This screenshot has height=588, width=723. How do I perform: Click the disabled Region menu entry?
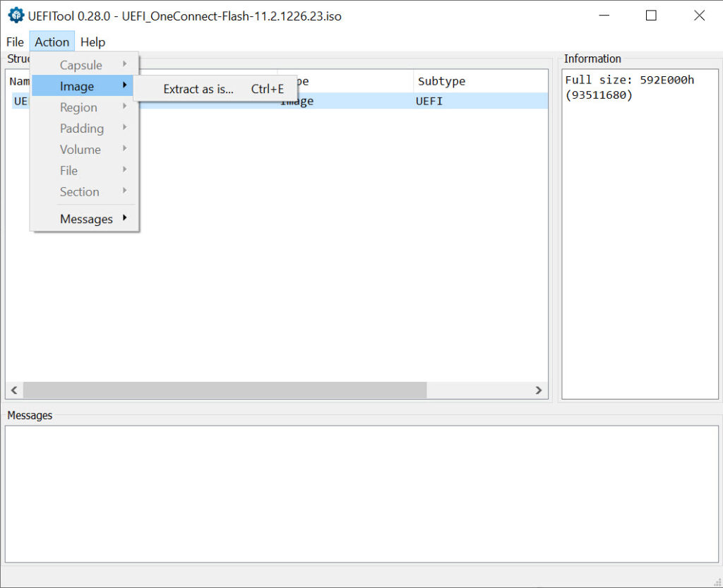pyautogui.click(x=85, y=107)
